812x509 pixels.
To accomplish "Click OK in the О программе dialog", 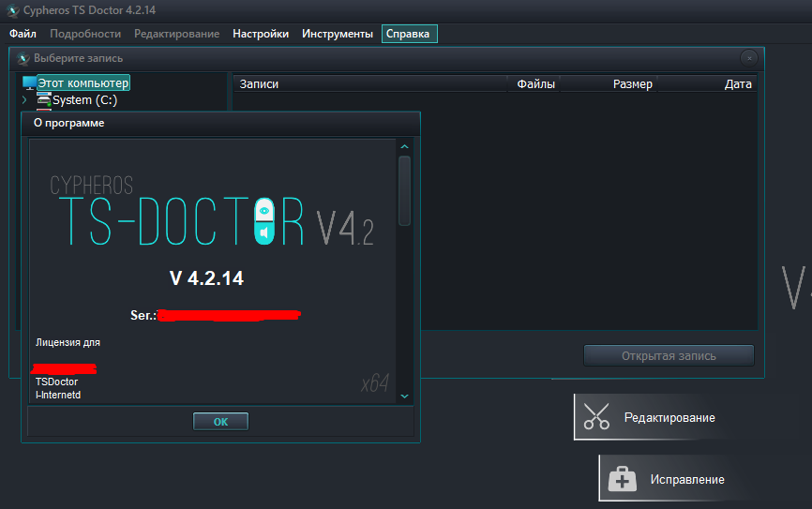I will (x=220, y=422).
